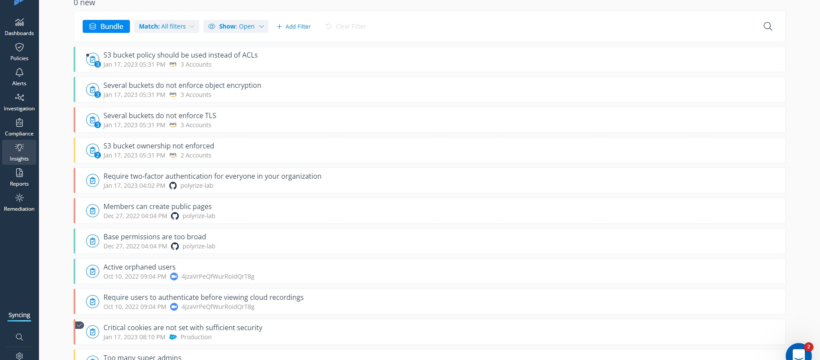Open the Match: All filters dropdown
Viewport: 820px width, 360px height.
(x=166, y=26)
